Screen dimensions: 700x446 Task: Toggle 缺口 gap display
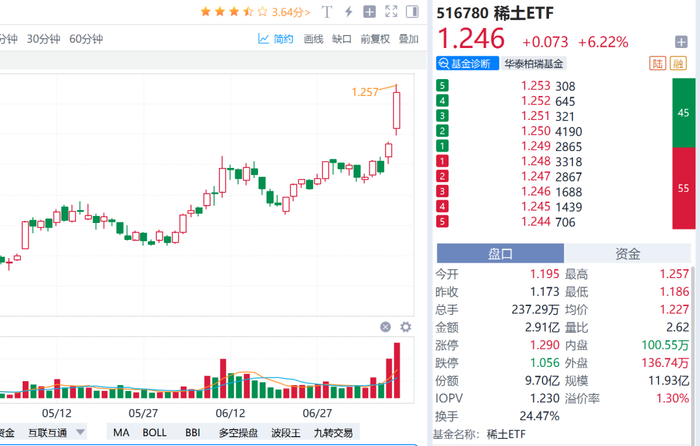click(342, 39)
